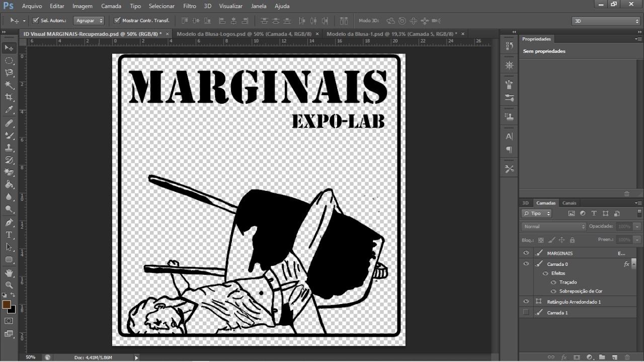Open the Agrupar dropdown

(89, 21)
